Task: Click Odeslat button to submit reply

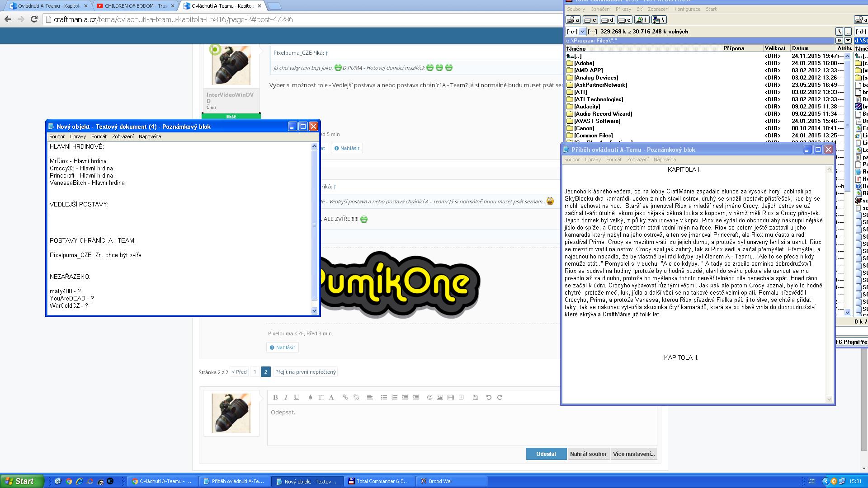Action: [x=546, y=454]
